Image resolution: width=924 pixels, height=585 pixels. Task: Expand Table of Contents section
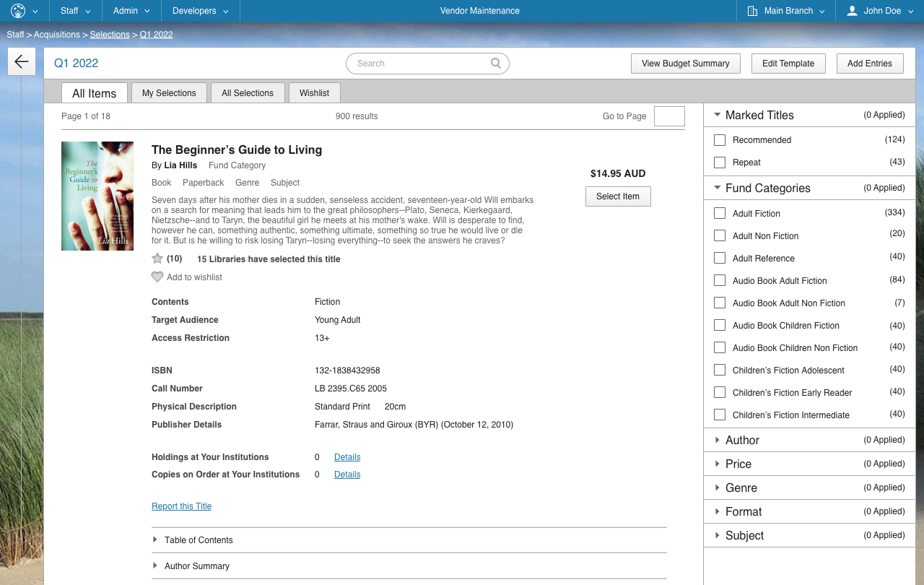[155, 540]
